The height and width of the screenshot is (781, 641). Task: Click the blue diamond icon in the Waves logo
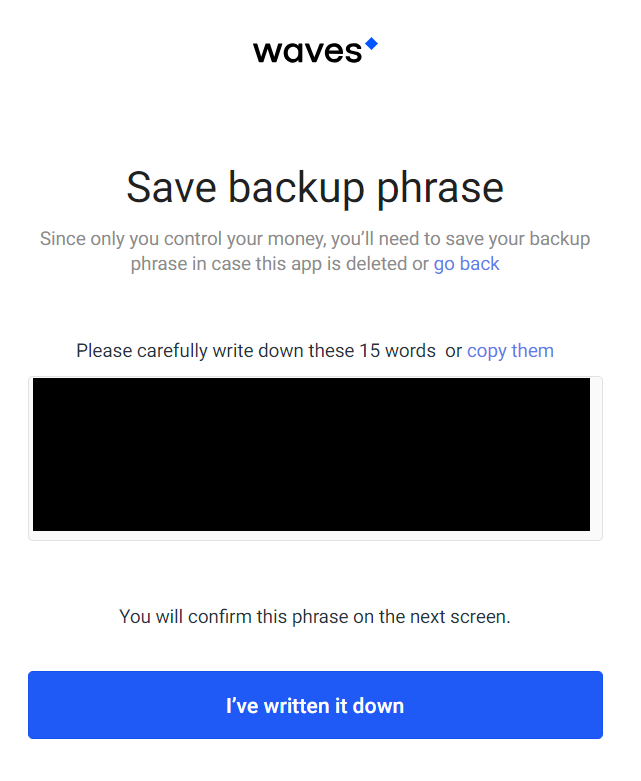[x=371, y=44]
